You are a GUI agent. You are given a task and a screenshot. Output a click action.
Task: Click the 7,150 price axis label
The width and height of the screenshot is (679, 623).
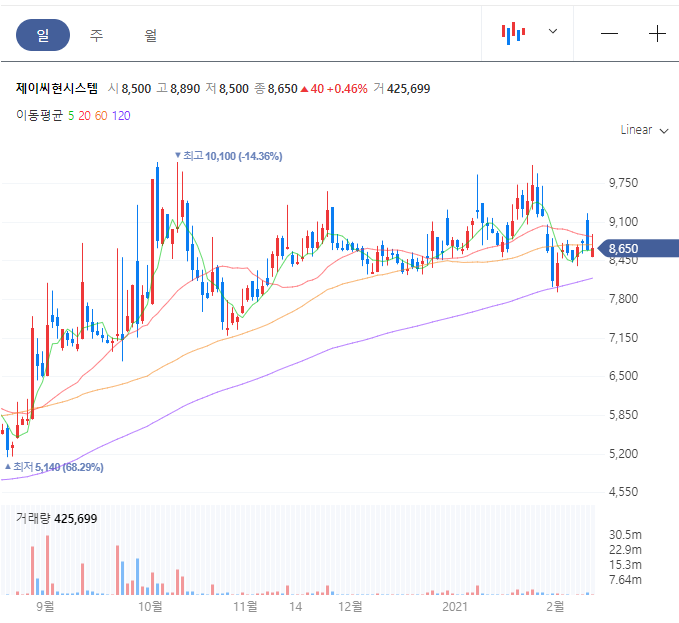pos(623,338)
